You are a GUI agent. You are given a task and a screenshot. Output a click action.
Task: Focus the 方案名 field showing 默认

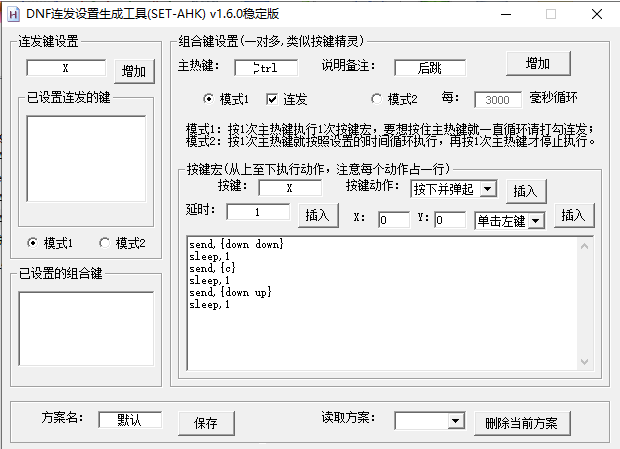130,420
